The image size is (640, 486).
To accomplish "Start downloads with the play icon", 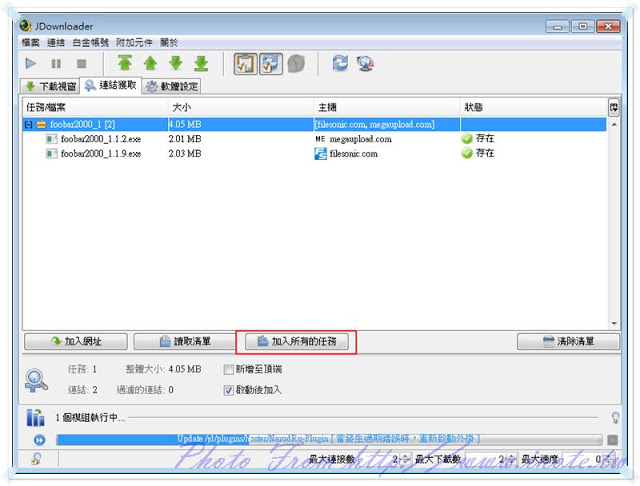I will 31,64.
